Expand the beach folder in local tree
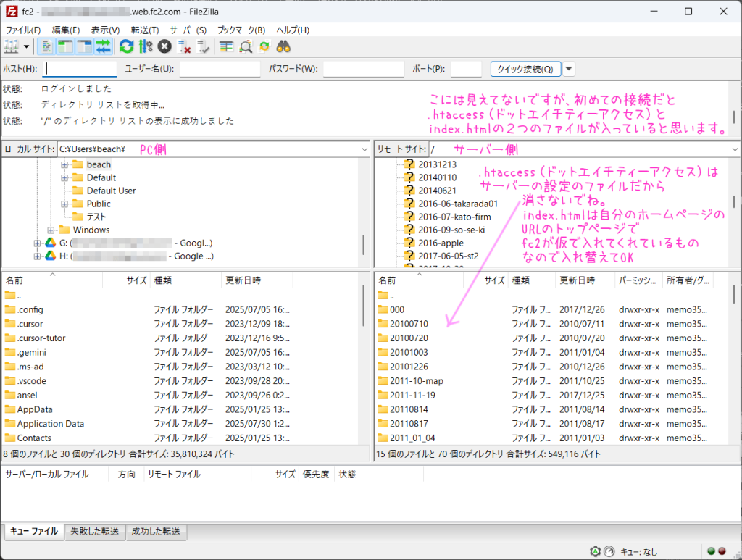 64,165
